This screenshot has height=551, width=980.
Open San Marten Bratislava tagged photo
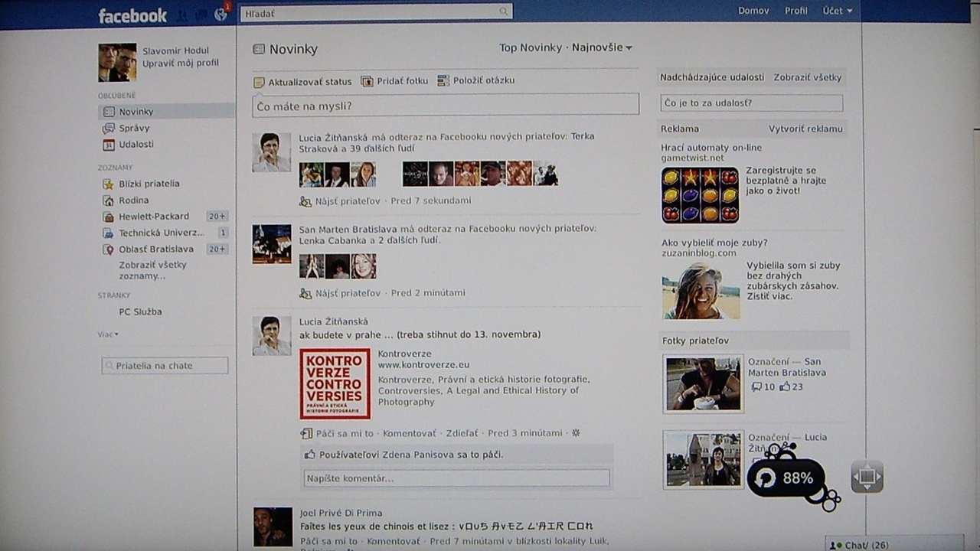(x=703, y=384)
